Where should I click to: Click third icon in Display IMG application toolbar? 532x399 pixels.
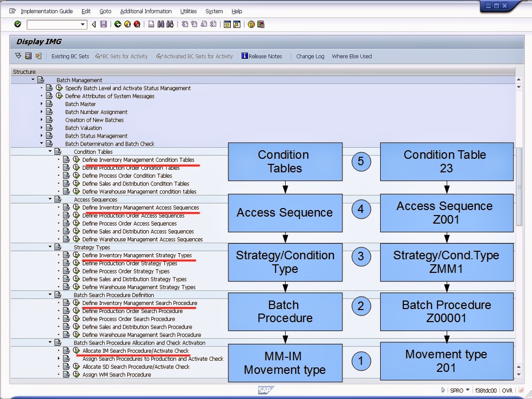(x=39, y=56)
